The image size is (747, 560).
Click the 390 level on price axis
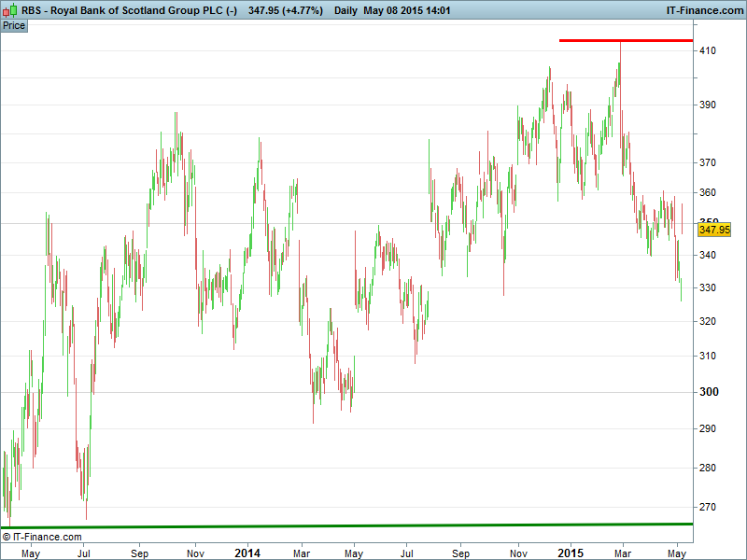tap(707, 105)
